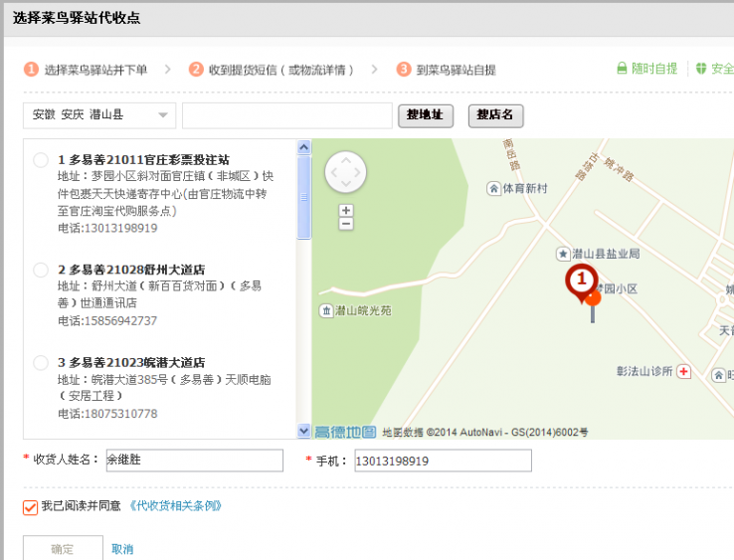Click the phone number 电话:18075310778 text
Screen dimensions: 734x560
coord(107,414)
